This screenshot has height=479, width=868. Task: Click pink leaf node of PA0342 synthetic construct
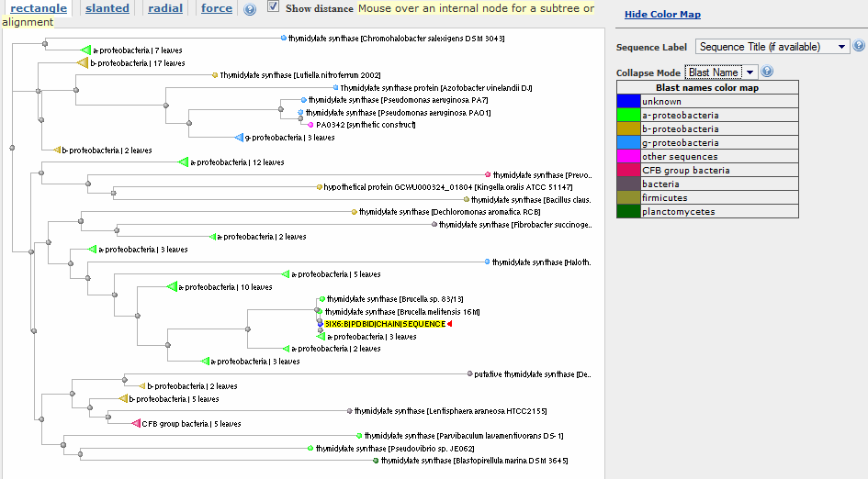[310, 125]
